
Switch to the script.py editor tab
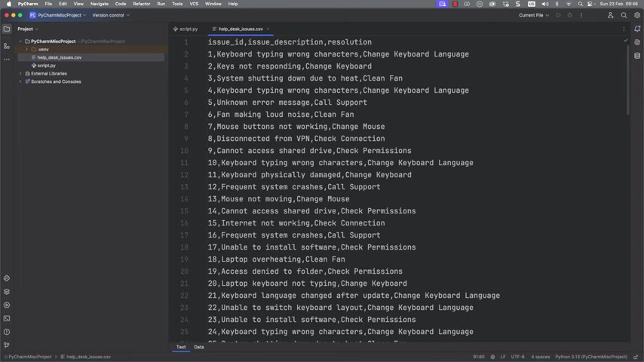point(186,29)
